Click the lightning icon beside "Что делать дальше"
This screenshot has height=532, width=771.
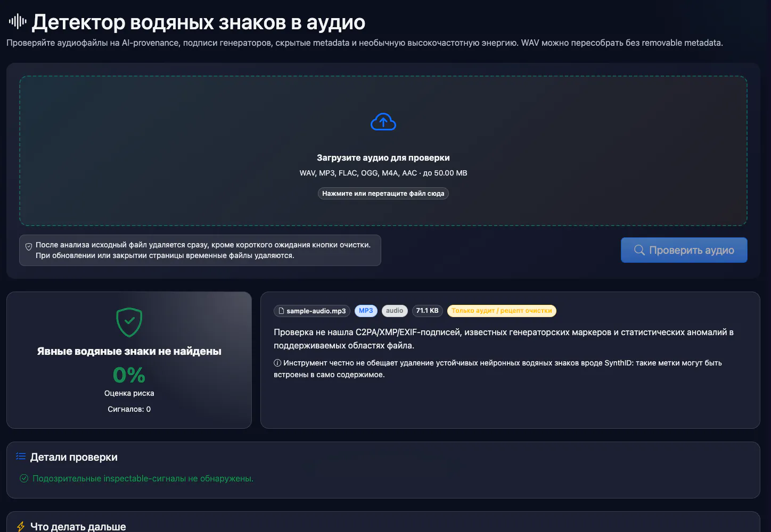tap(21, 527)
